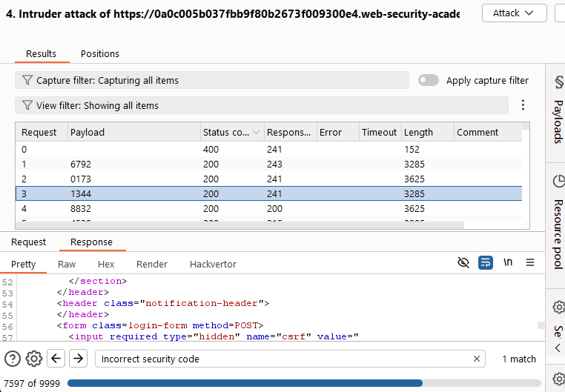Switch to the Request tab
This screenshot has width=565, height=392.
pos(28,242)
